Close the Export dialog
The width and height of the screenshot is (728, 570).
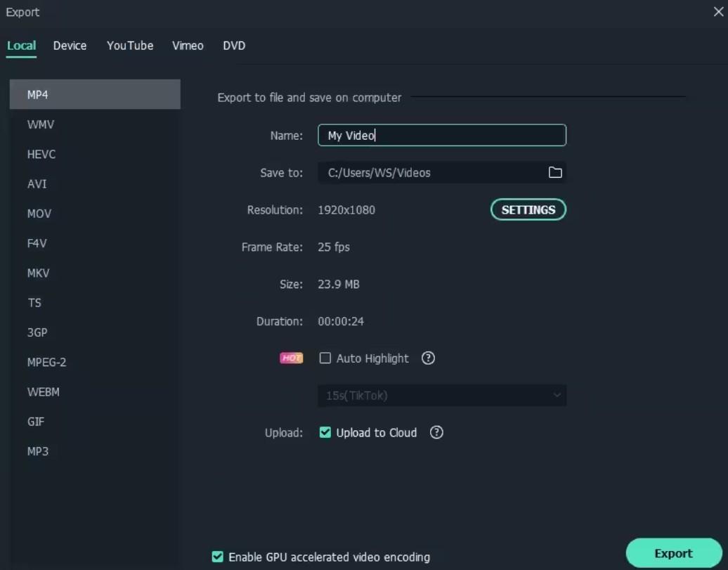[717, 12]
